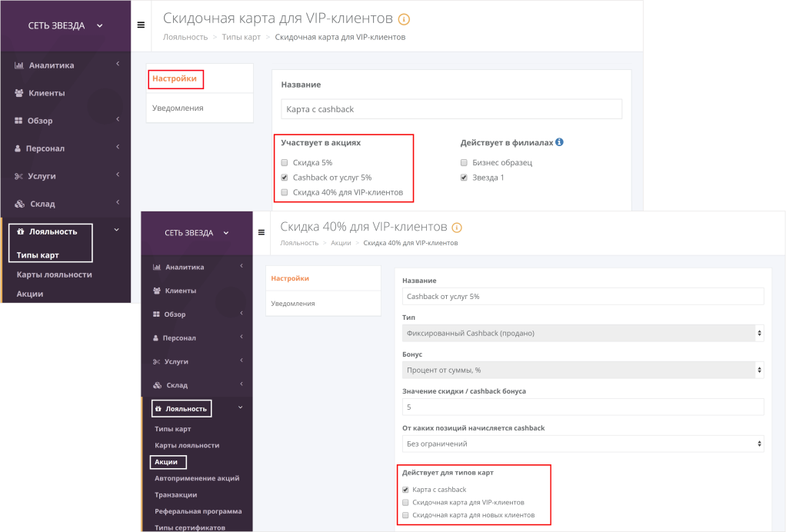
Task: Toggle Скидочная карта для новых клиентов checkbox
Action: point(405,515)
